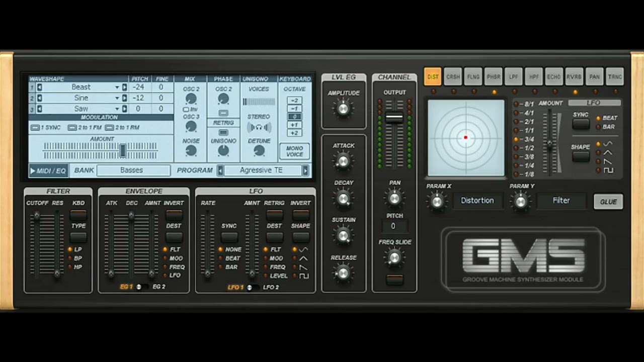Viewport: 644px width, 362px height.
Task: Click the DETUNE knob
Action: tap(259, 150)
